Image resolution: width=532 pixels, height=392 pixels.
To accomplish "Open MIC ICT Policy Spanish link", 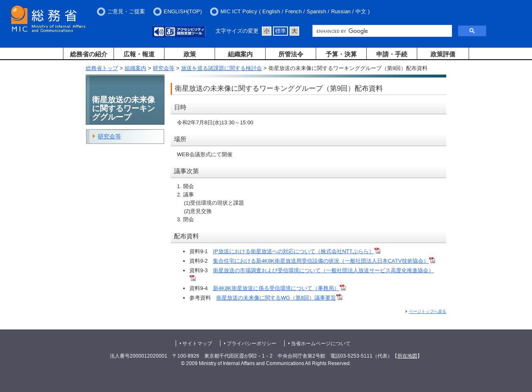I will [x=317, y=12].
